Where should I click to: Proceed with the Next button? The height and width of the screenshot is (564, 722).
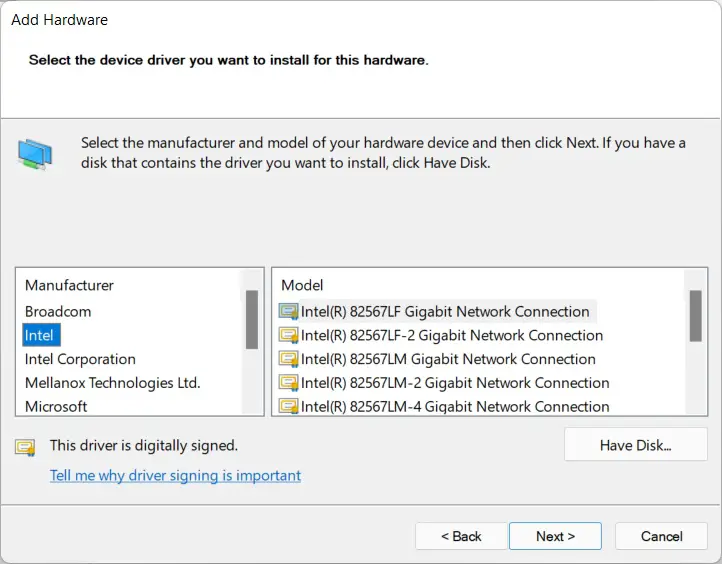[x=555, y=536]
